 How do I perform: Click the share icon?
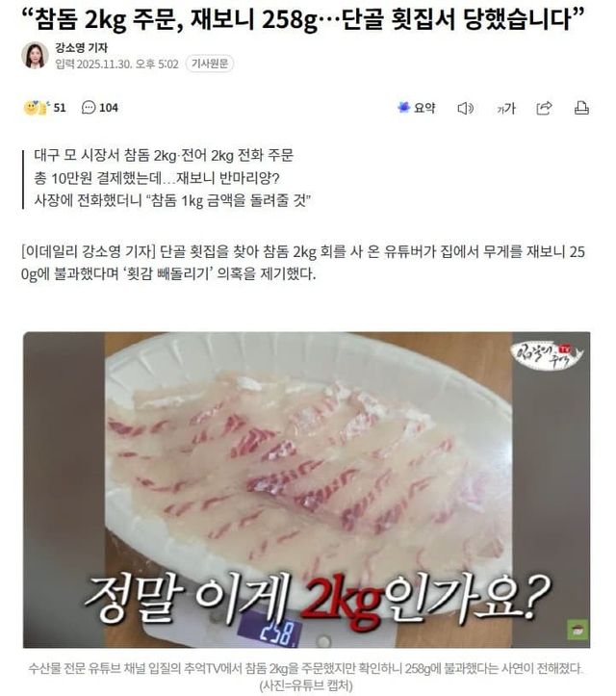tap(544, 108)
